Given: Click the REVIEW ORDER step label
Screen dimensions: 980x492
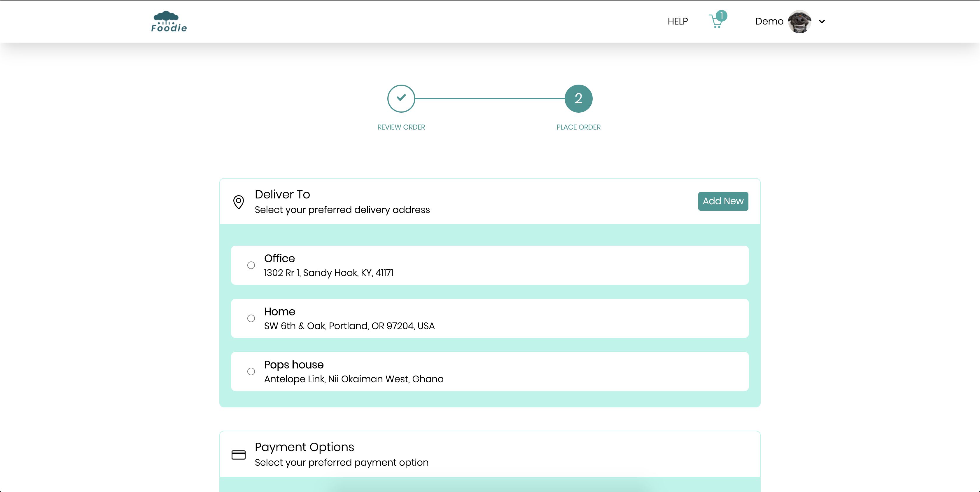Looking at the screenshot, I should coord(401,127).
